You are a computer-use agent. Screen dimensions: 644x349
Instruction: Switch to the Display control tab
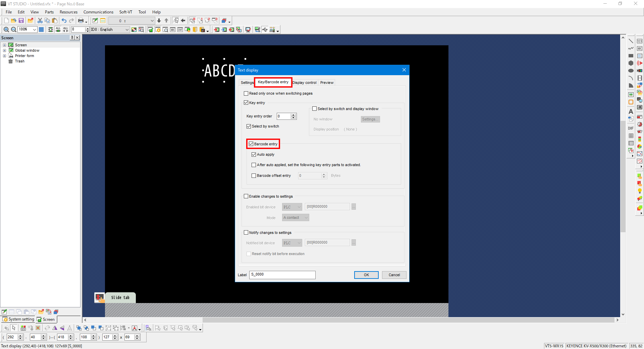coord(305,83)
